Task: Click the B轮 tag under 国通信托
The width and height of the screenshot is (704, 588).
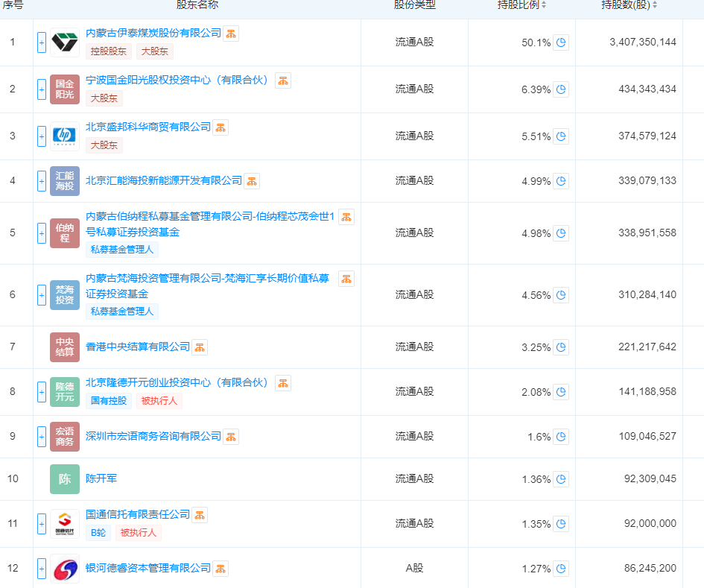Action: [x=98, y=533]
